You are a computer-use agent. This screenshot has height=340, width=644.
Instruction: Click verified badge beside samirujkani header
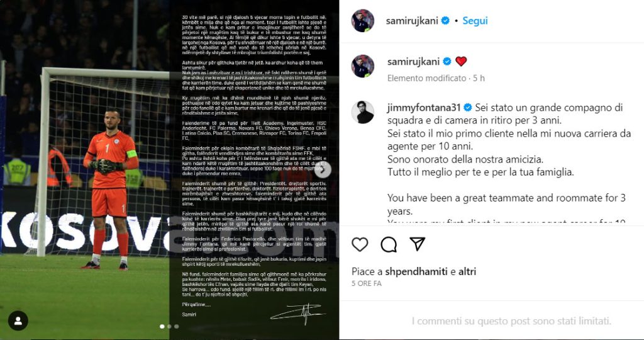(x=445, y=21)
